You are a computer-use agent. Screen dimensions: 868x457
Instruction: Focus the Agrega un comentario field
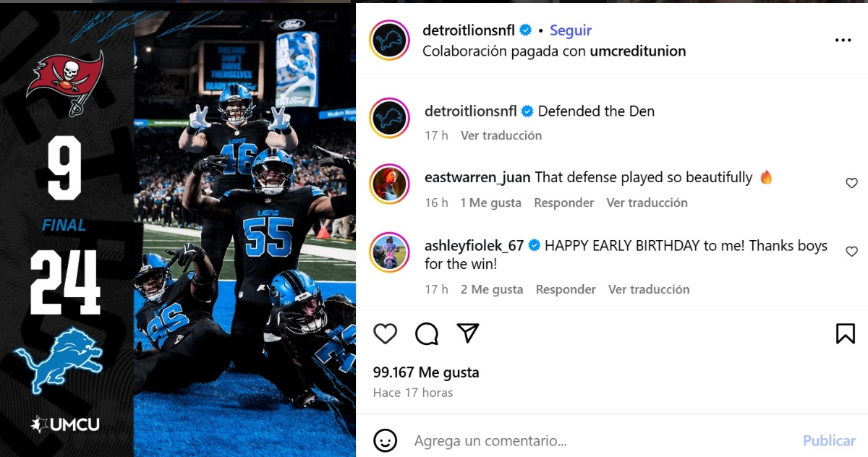[600, 440]
